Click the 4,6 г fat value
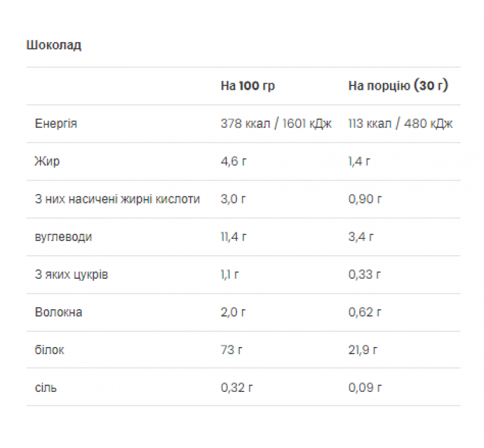 233,161
